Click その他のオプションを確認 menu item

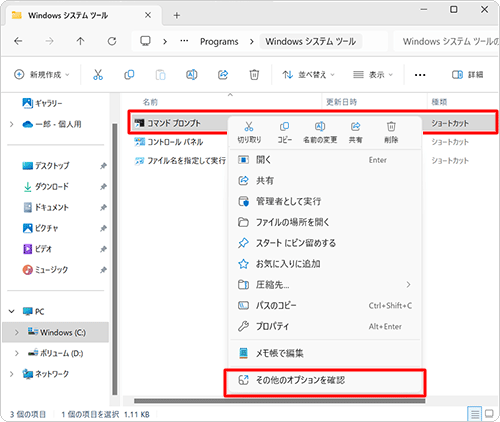click(x=325, y=380)
